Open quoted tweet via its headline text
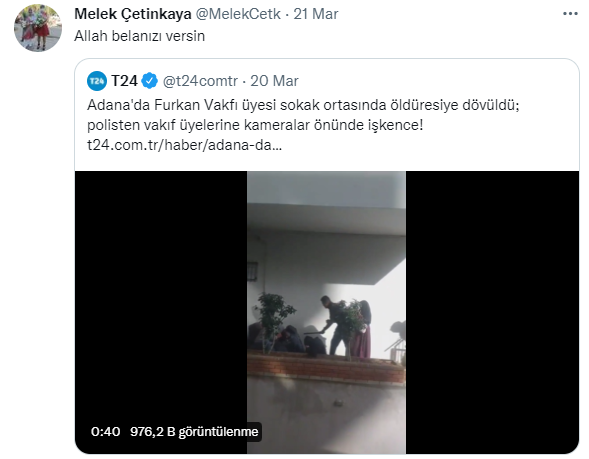The image size is (589, 459). (303, 115)
